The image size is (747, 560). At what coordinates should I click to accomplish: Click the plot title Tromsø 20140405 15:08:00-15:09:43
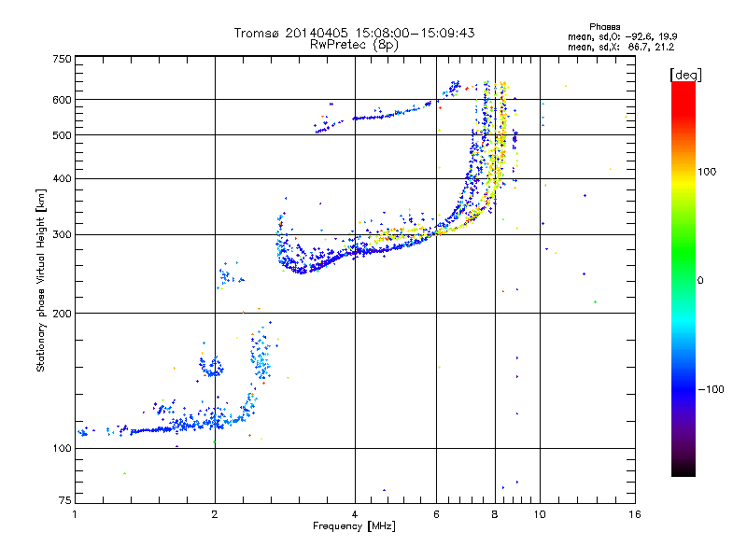354,33
